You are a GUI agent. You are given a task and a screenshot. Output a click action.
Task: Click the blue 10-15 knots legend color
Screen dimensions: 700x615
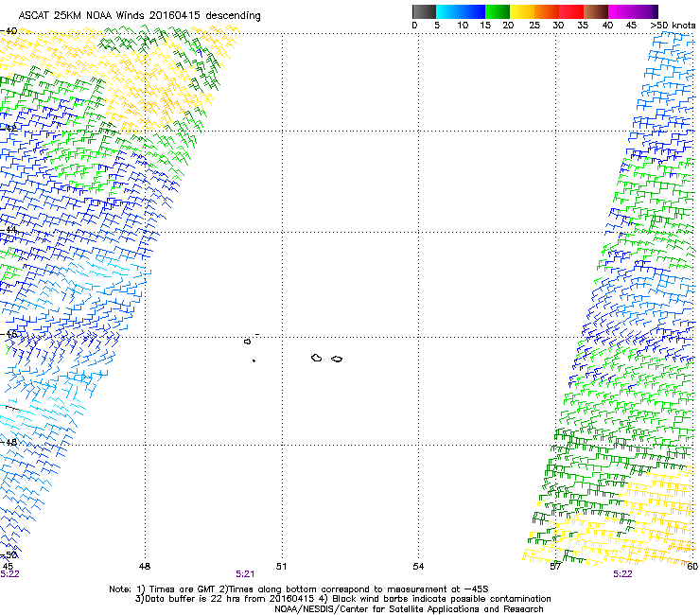tap(473, 11)
